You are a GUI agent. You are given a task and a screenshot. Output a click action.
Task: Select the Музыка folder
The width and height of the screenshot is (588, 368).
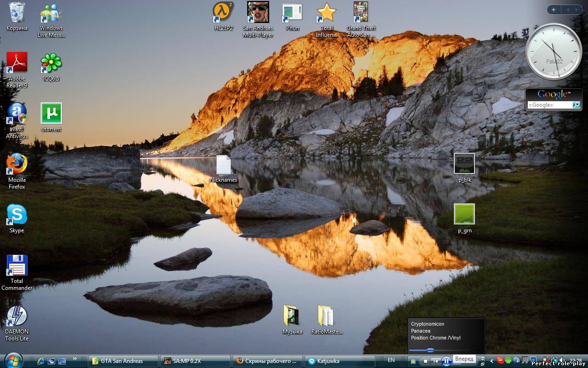click(x=292, y=320)
